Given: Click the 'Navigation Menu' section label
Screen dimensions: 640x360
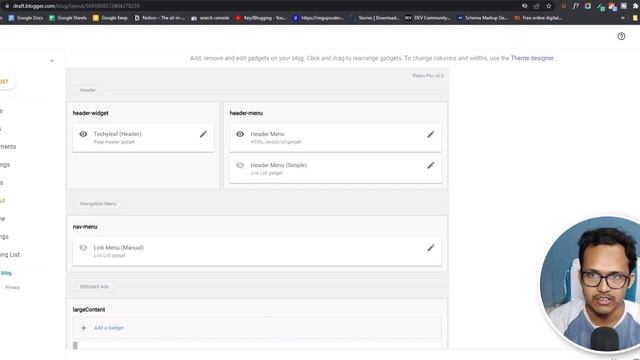Looking at the screenshot, I should click(98, 204).
